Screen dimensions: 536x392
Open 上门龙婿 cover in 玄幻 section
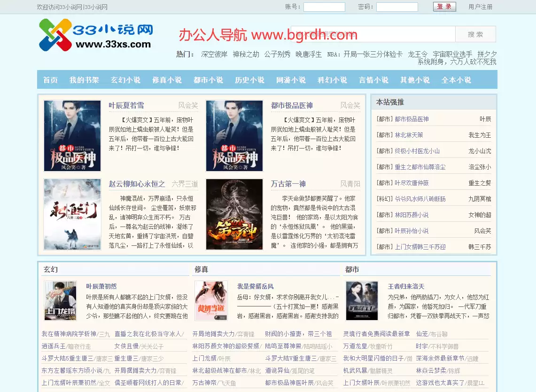click(x=61, y=301)
